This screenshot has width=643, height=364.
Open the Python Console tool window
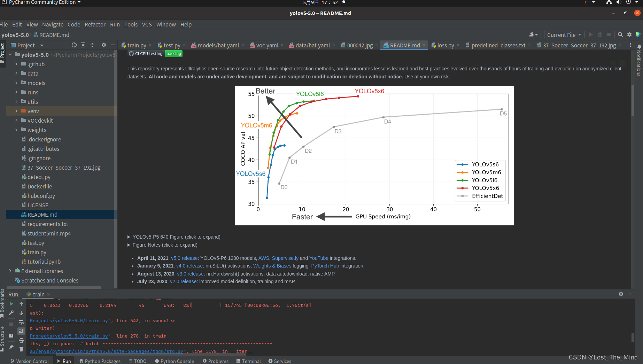click(x=174, y=361)
